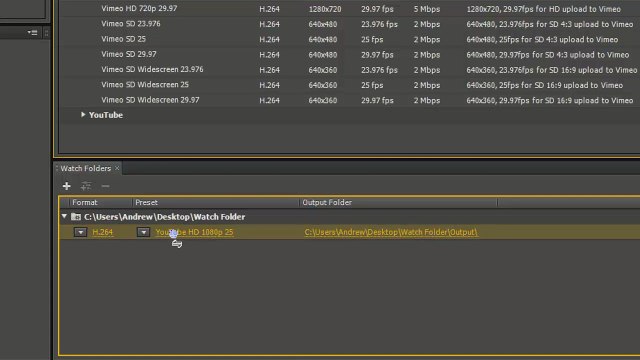Select the C:\Users\Andrew\Desktop\Watch Folder row
The height and width of the screenshot is (360, 640).
tap(349, 217)
